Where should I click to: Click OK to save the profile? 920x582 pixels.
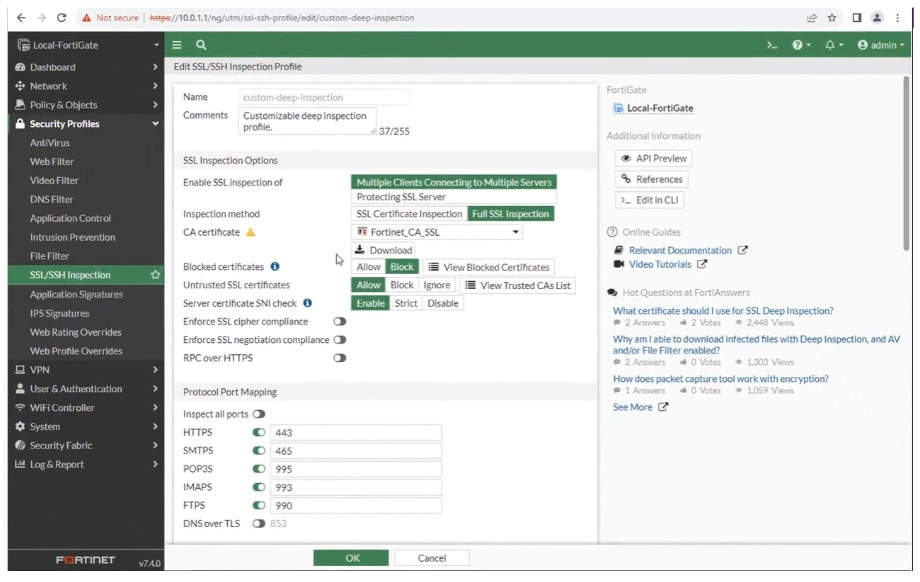pos(351,558)
